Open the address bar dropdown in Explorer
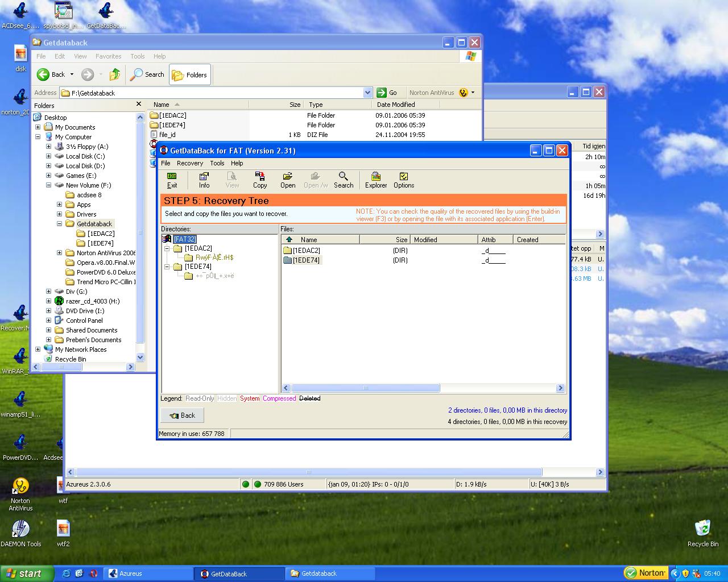The height and width of the screenshot is (582, 728). (x=367, y=93)
